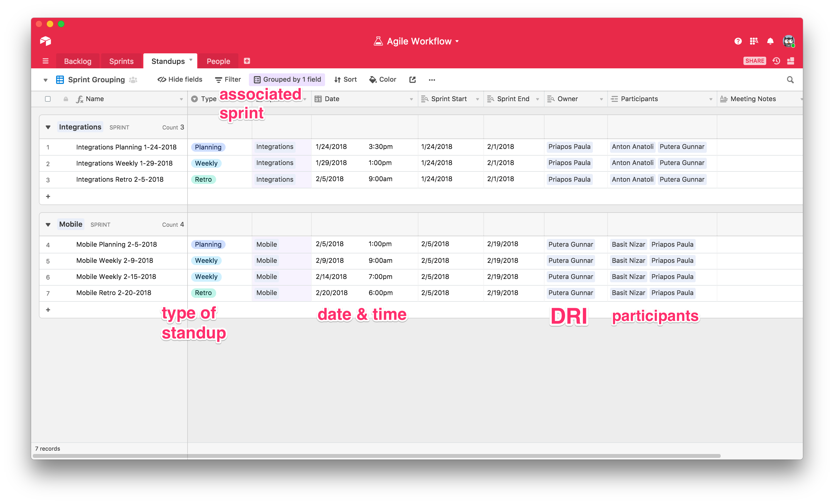
Task: Switch to the People tab
Action: coord(218,61)
